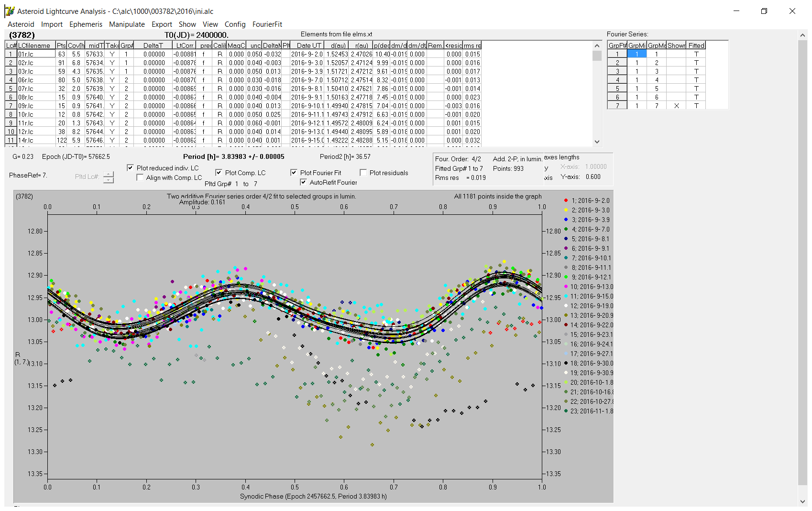Screen dimensions: 812x511
Task: Toggle Plot Fourier Fit checkbox
Action: pyautogui.click(x=294, y=173)
